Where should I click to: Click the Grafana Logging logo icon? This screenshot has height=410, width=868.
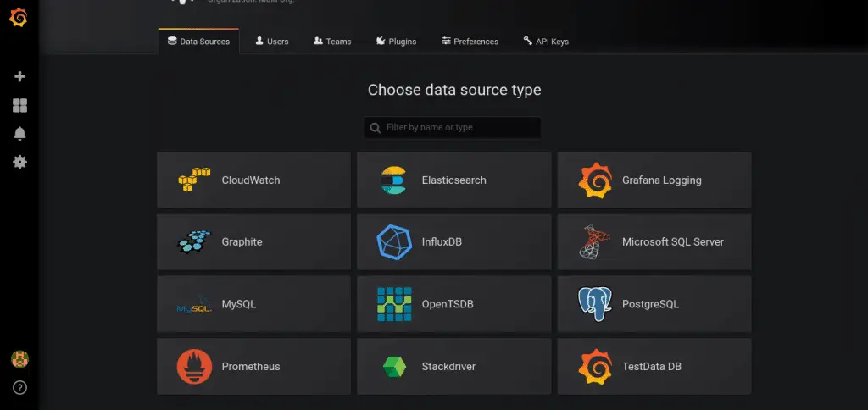(594, 180)
